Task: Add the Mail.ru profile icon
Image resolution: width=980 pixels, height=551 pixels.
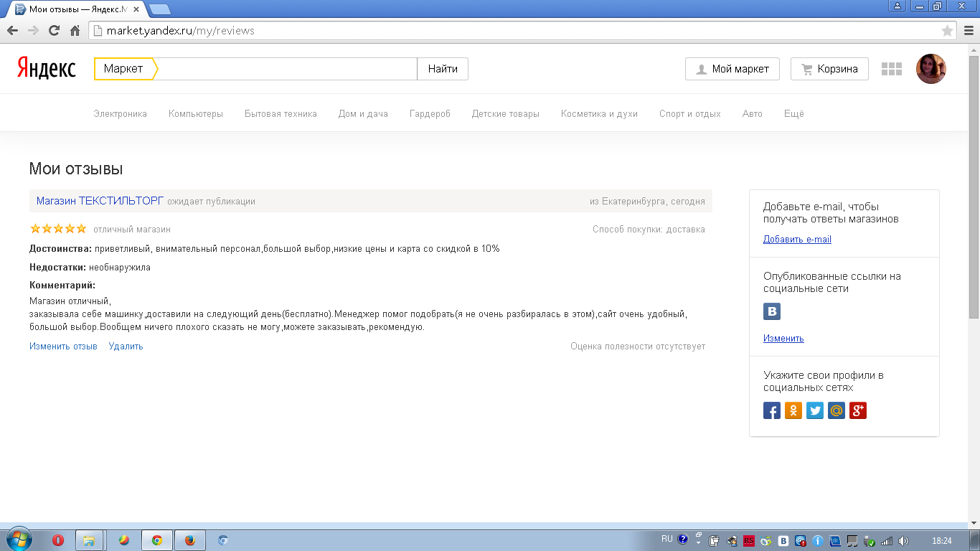Action: [837, 410]
